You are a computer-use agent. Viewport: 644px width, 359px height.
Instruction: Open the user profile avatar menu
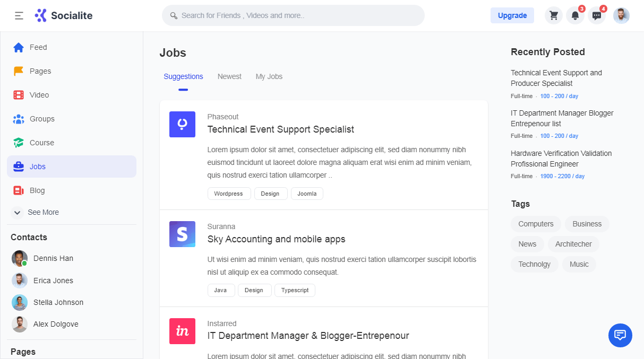click(x=621, y=15)
